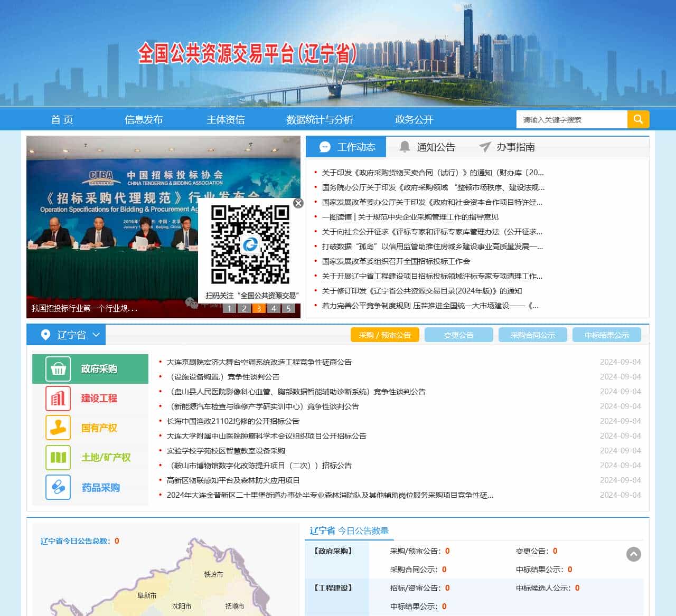Select the seal icon for 国有产权
This screenshot has height=616, width=676.
(58, 428)
